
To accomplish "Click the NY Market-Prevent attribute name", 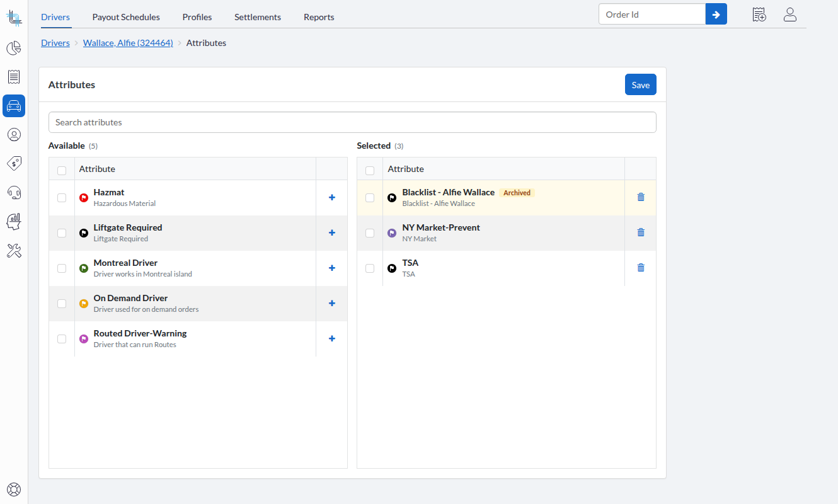I will tap(441, 227).
